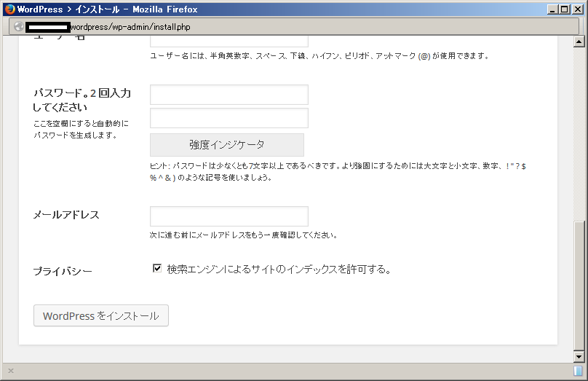588x381 pixels.
Task: Click the メールアドレス label text
Action: 66,215
